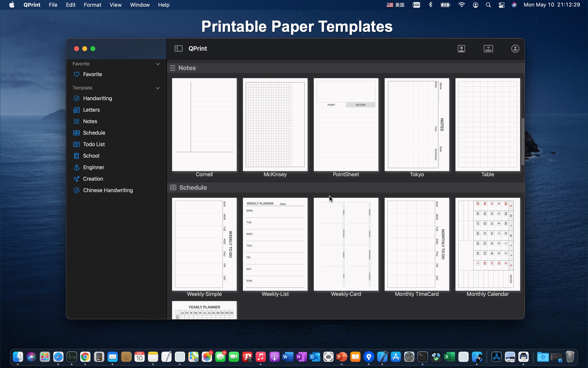This screenshot has width=588, height=368.
Task: Open Calendar in the Dock
Action: tap(139, 357)
